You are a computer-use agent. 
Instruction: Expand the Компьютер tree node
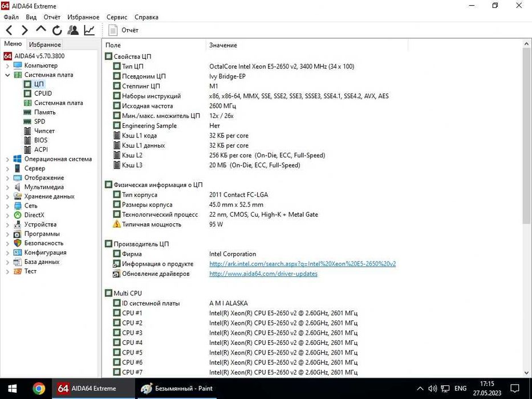[7, 66]
